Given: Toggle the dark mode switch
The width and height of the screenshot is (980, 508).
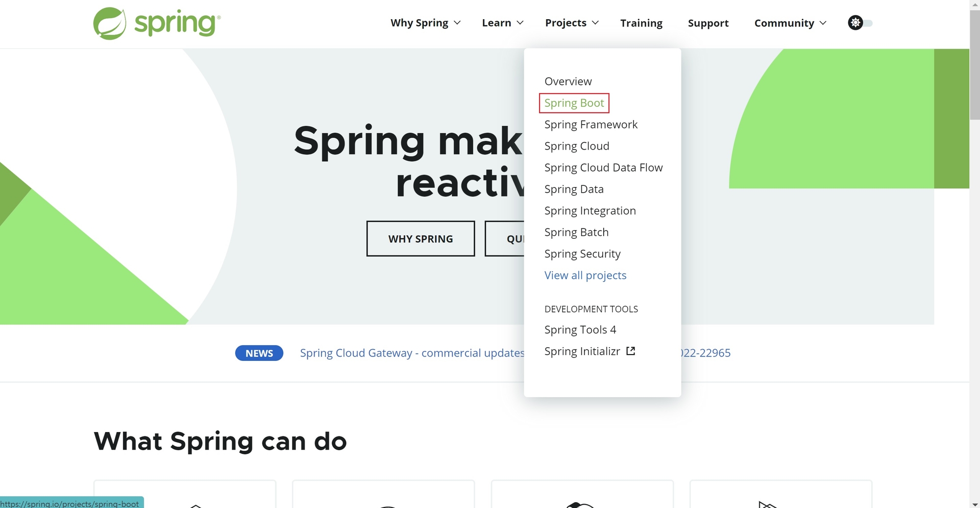Looking at the screenshot, I should (860, 23).
